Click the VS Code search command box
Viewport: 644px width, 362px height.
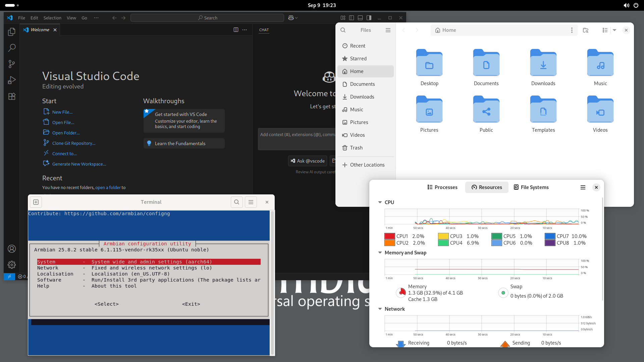click(x=207, y=18)
